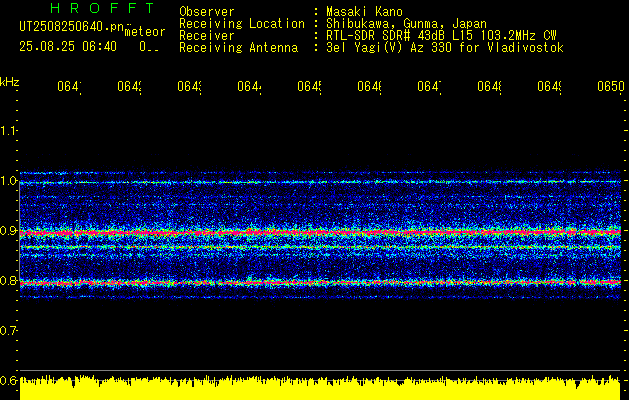This screenshot has height=400, width=629.
Task: Select the strong red carrier line near 0.9 kHz
Action: [320, 233]
